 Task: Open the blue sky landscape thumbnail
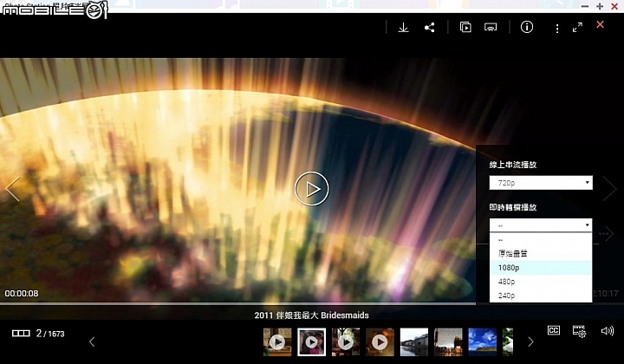coord(483,341)
